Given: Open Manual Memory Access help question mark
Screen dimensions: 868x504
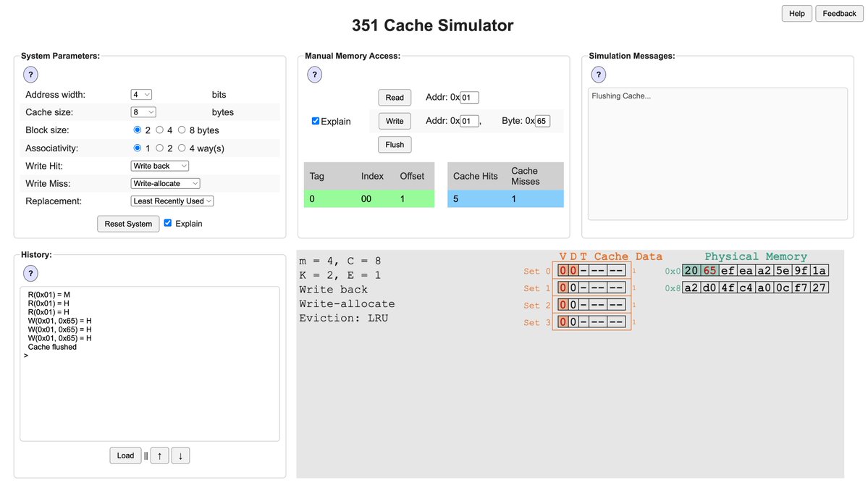Looking at the screenshot, I should [314, 74].
